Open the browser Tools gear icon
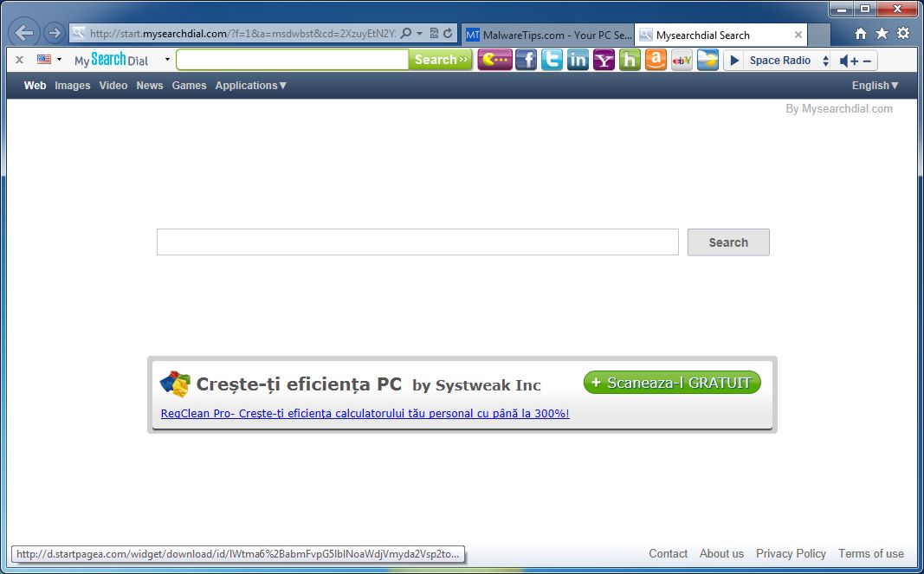This screenshot has height=574, width=924. (x=903, y=34)
